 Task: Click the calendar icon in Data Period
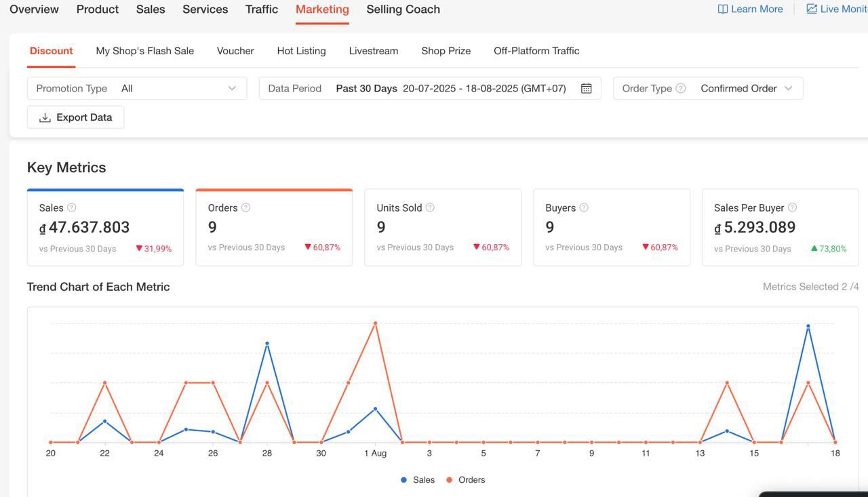(587, 88)
